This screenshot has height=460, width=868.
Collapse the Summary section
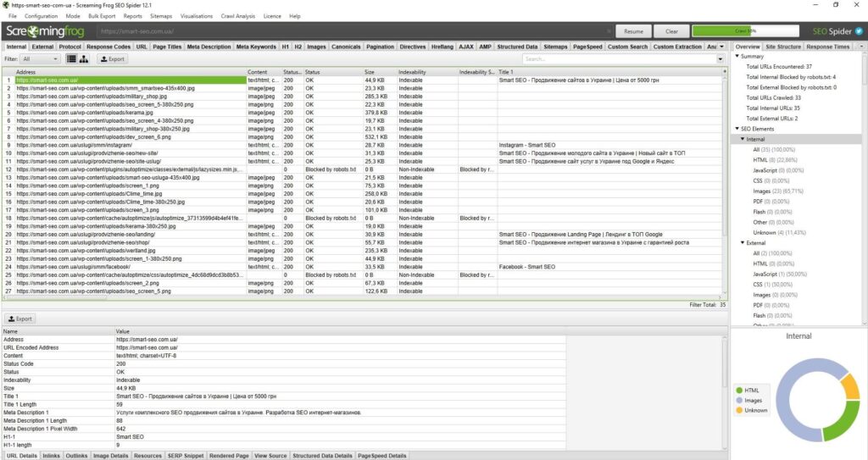pyautogui.click(x=737, y=56)
